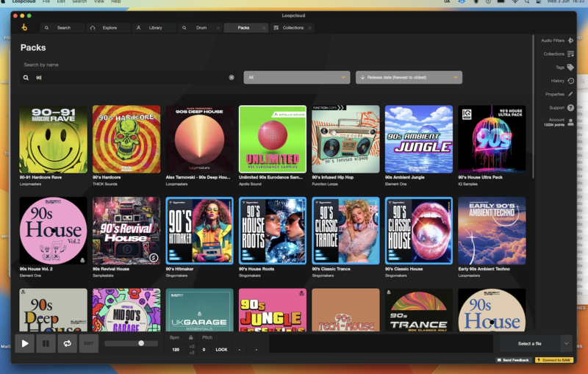Screen dimensions: 588x374
Task: Clear the pack name search text
Action: pyautogui.click(x=232, y=77)
